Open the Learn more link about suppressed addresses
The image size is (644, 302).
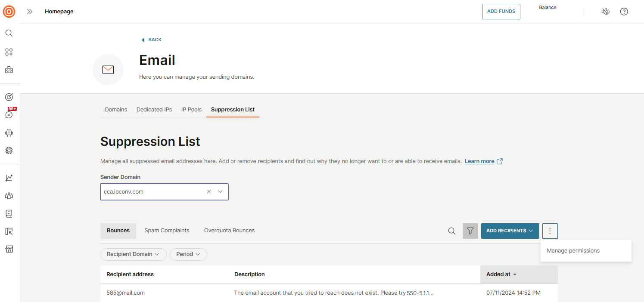(x=479, y=161)
